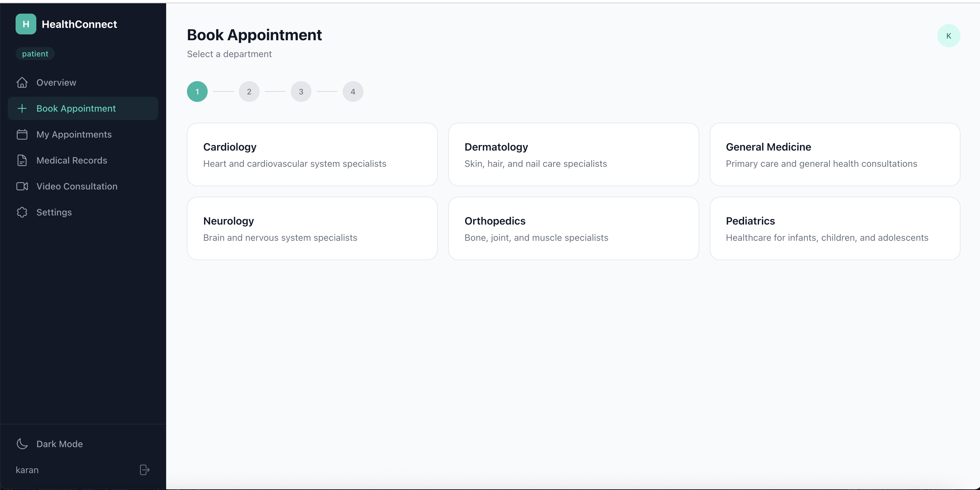Screen dimensions: 980x490
Task: Click the patient role badge
Action: [x=35, y=54]
